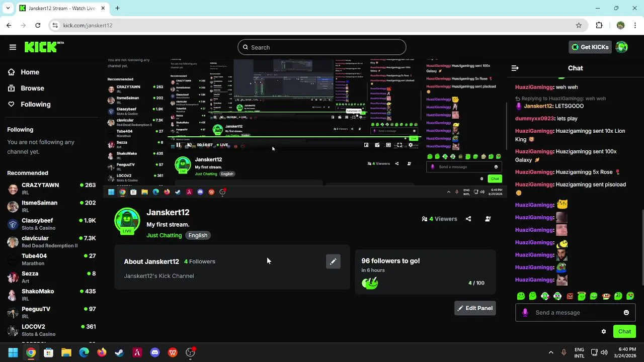Bookmark this page with star icon

click(x=579, y=25)
